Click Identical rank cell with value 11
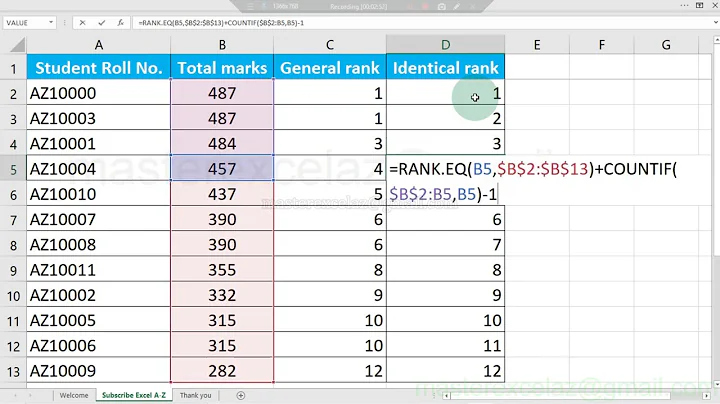 [445, 346]
